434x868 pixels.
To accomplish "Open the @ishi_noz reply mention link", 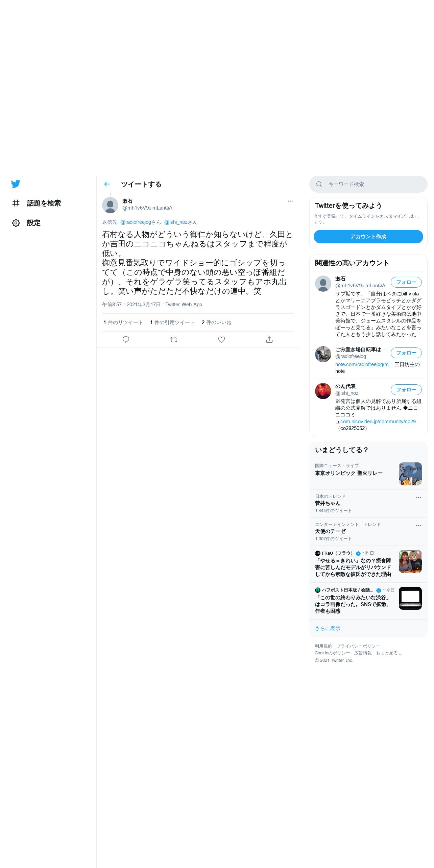I will pos(176,222).
